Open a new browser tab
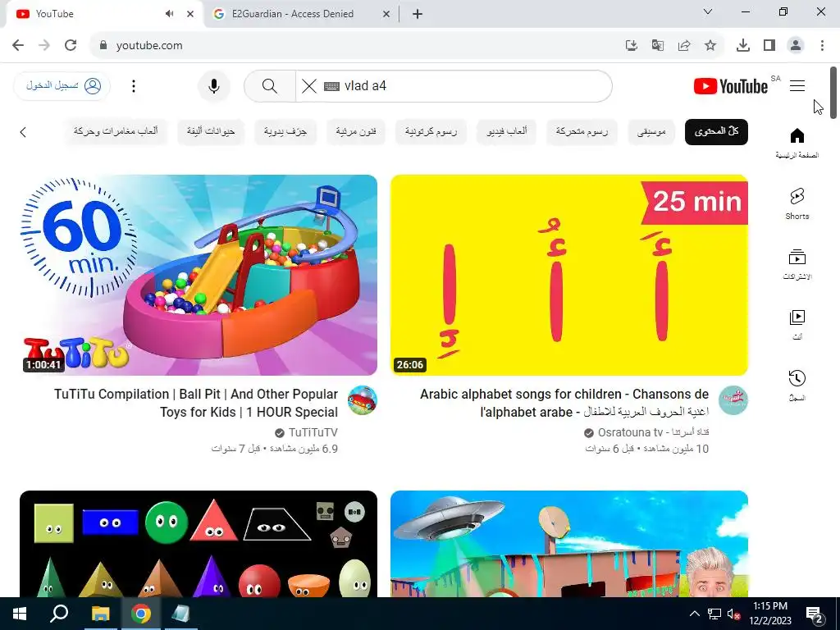Viewport: 840px width, 630px height. tap(418, 14)
